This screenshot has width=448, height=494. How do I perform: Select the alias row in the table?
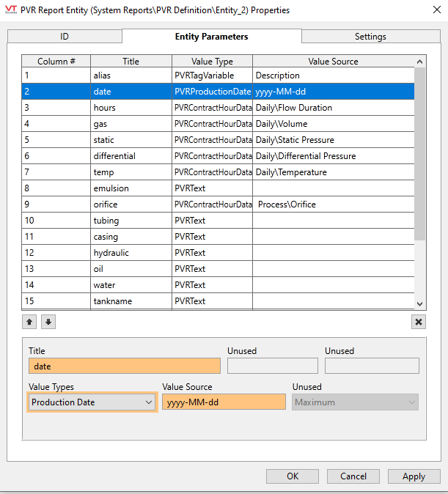(132, 75)
